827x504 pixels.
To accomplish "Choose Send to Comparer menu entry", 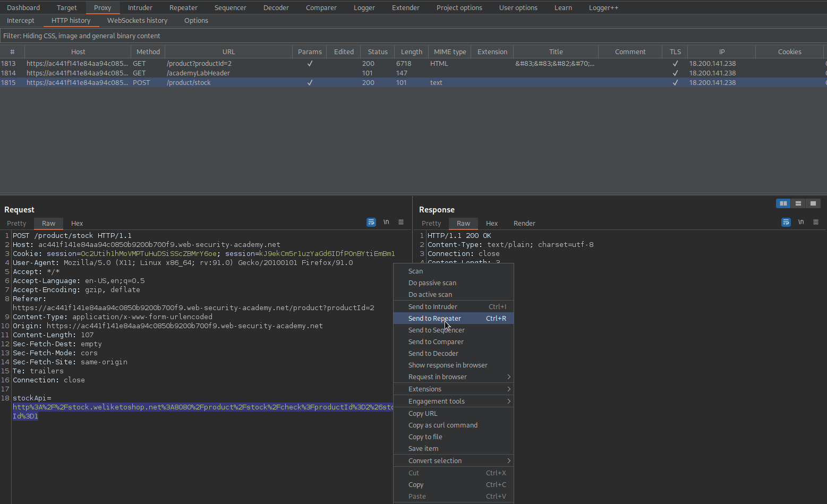I will coord(454,342).
